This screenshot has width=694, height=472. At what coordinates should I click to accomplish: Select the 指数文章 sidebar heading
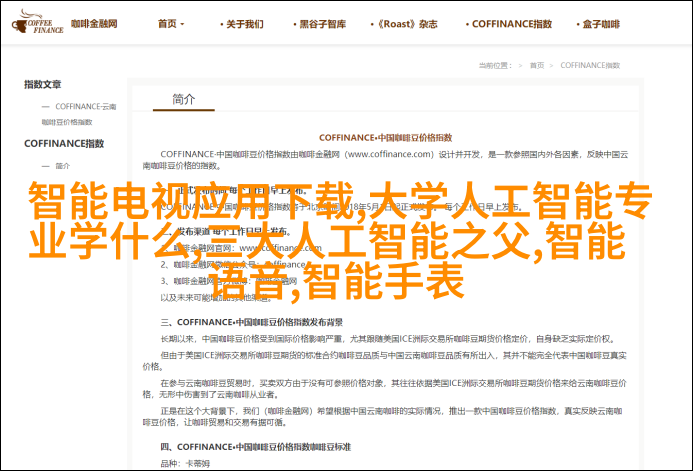tap(42, 84)
